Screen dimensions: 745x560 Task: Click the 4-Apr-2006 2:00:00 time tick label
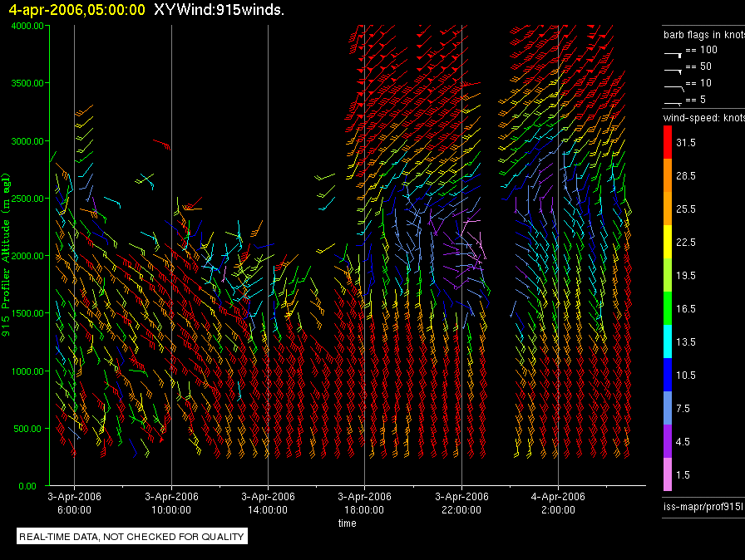pyautogui.click(x=557, y=502)
